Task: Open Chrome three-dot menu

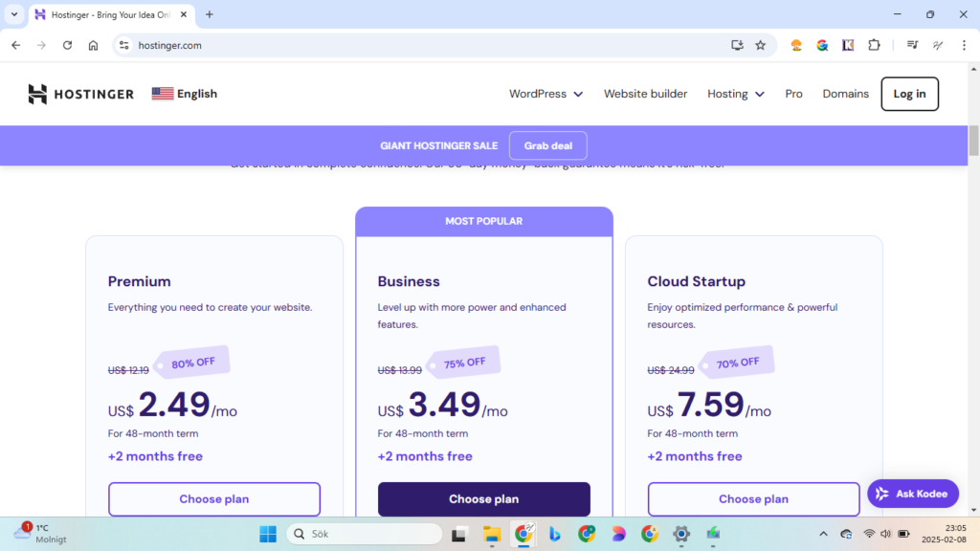Action: click(x=964, y=45)
